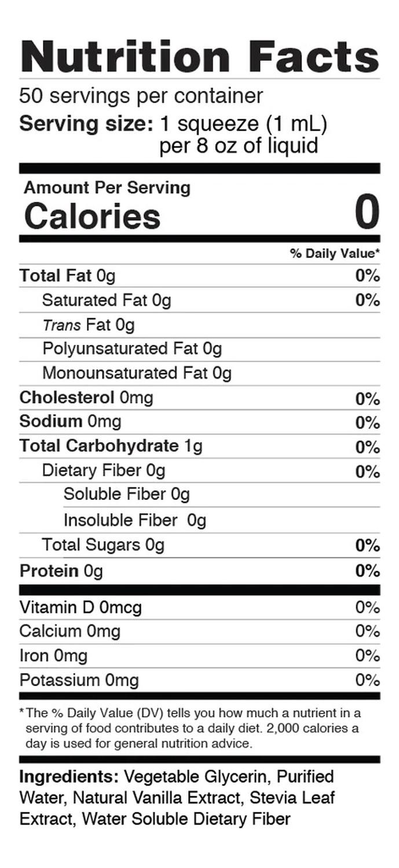Click the Calories label
Image resolution: width=399 pixels, height=868 pixels.
pyautogui.click(x=92, y=216)
